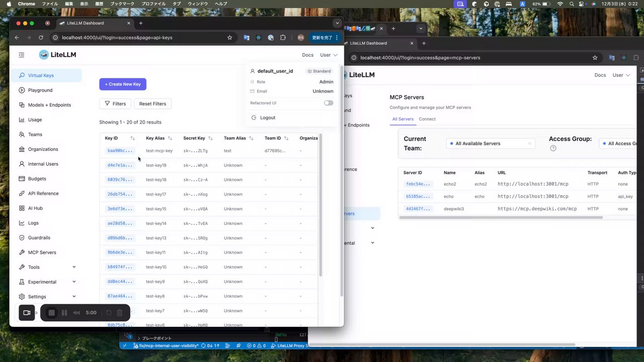Open MCP Servers in sidebar
This screenshot has height=362, width=644.
(47, 252)
